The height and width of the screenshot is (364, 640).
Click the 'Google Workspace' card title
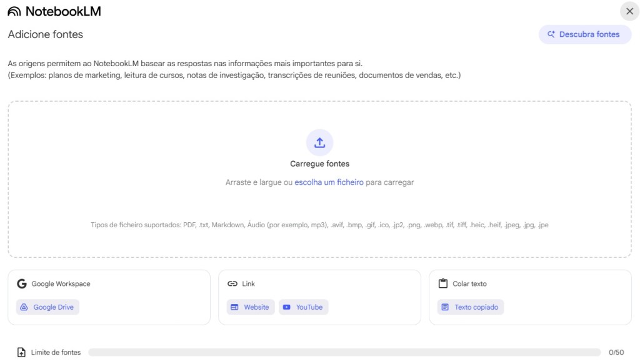tap(61, 283)
